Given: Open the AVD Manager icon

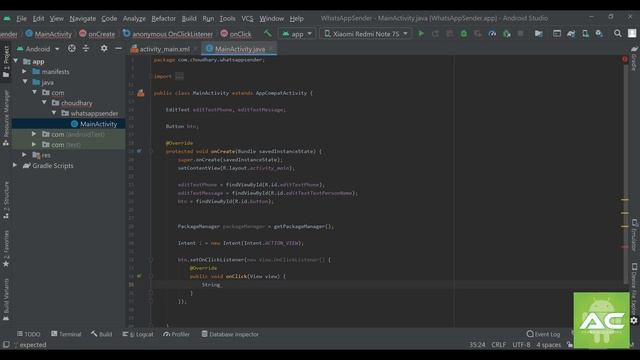Looking at the screenshot, I should pos(585,33).
